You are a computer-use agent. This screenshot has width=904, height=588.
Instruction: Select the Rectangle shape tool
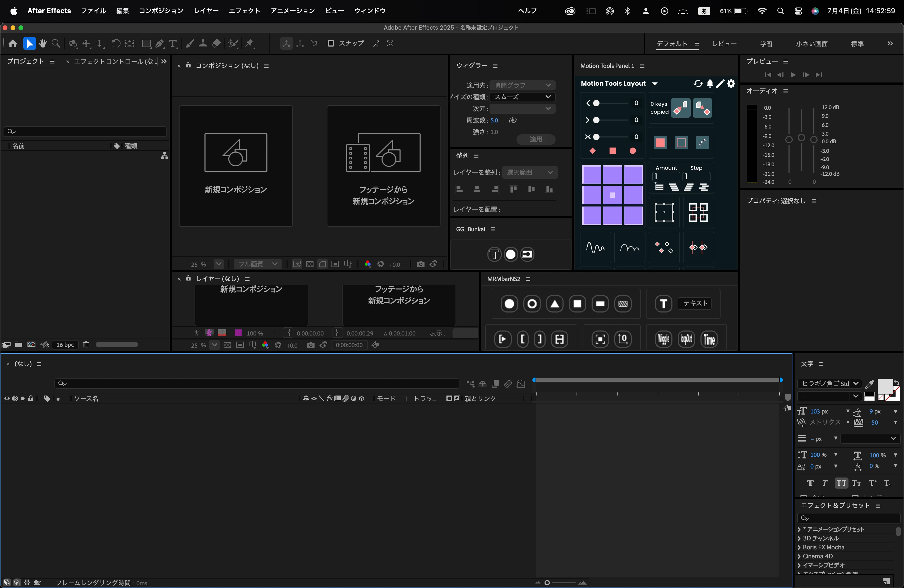pyautogui.click(x=146, y=44)
